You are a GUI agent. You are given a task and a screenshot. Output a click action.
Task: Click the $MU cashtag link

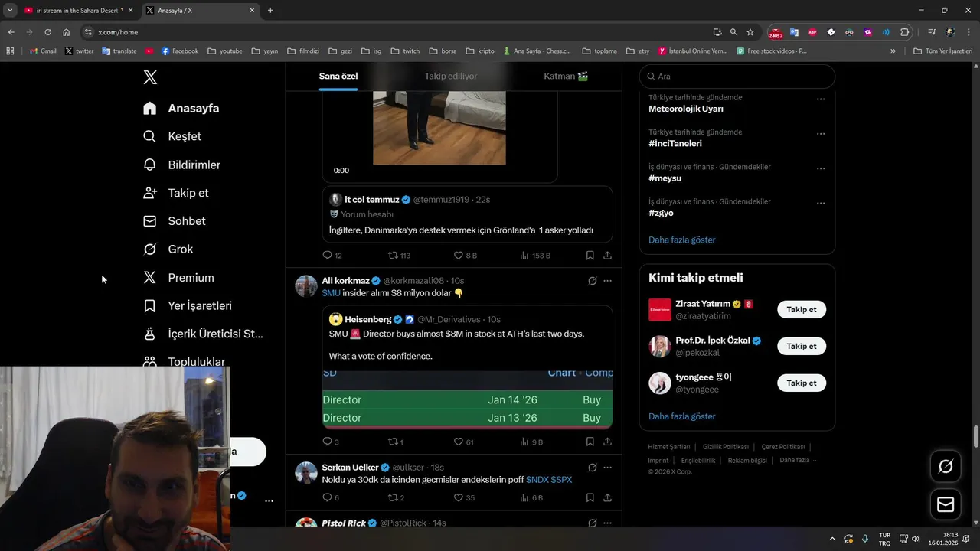[x=331, y=293]
